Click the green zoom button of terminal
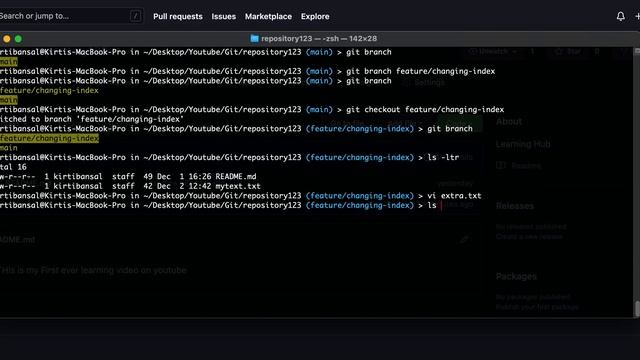Image resolution: width=640 pixels, height=360 pixels. pos(18,39)
